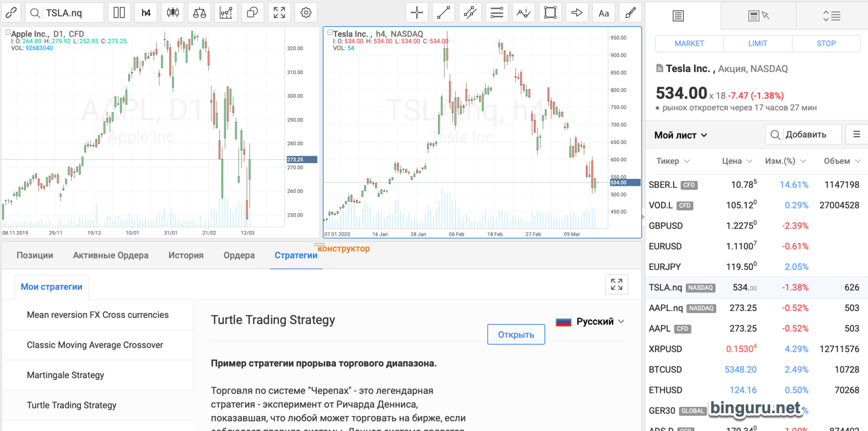This screenshot has height=431, width=868.
Task: Open the list-sort right panel tab icon
Action: 831,15
